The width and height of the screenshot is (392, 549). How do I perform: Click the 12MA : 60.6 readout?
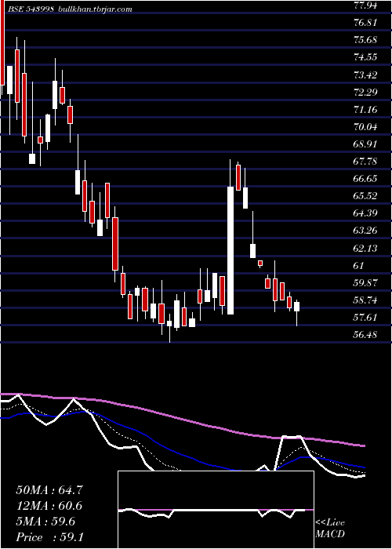tap(49, 506)
